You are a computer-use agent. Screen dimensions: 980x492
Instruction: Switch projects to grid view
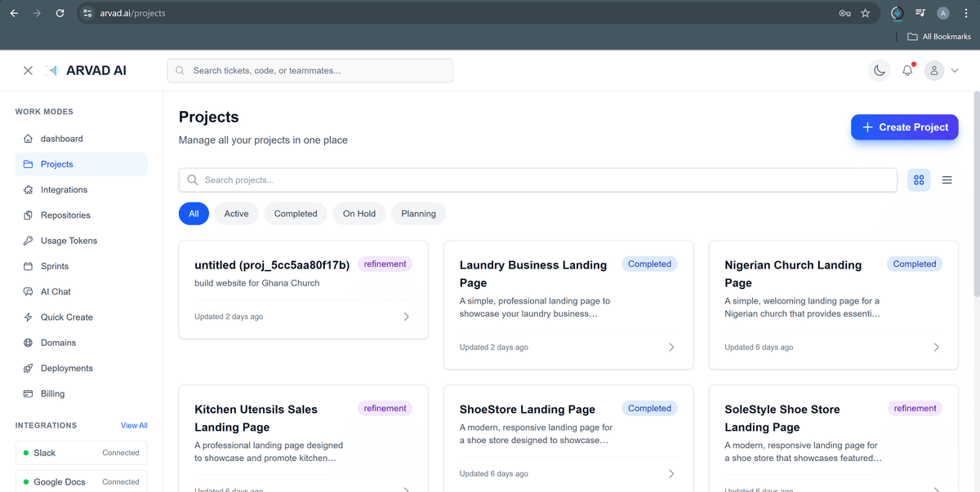point(919,180)
